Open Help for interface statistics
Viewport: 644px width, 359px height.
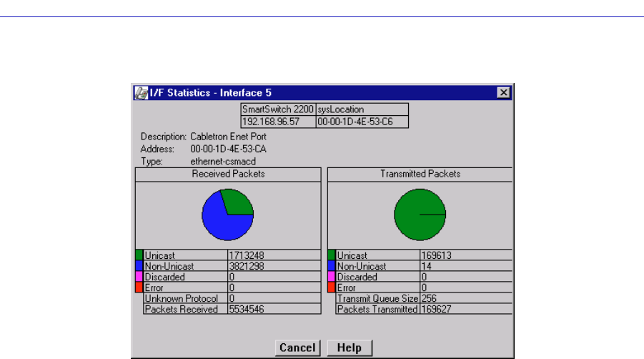[x=350, y=348]
